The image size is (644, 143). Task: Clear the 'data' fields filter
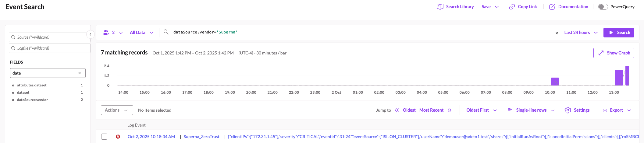point(80,73)
